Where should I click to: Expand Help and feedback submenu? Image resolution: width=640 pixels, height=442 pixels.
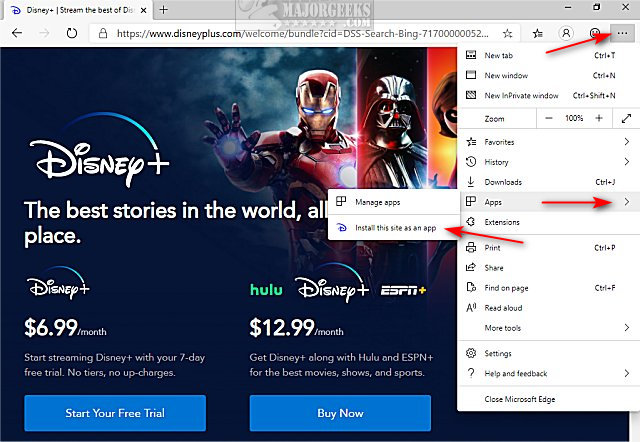coord(549,373)
